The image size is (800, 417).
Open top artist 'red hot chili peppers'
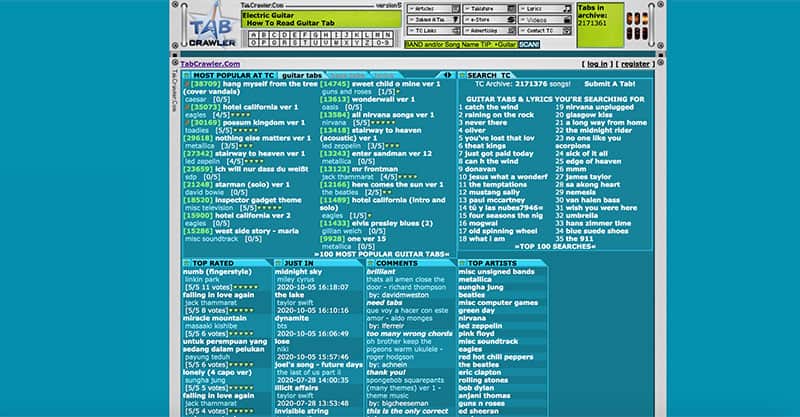click(495, 357)
